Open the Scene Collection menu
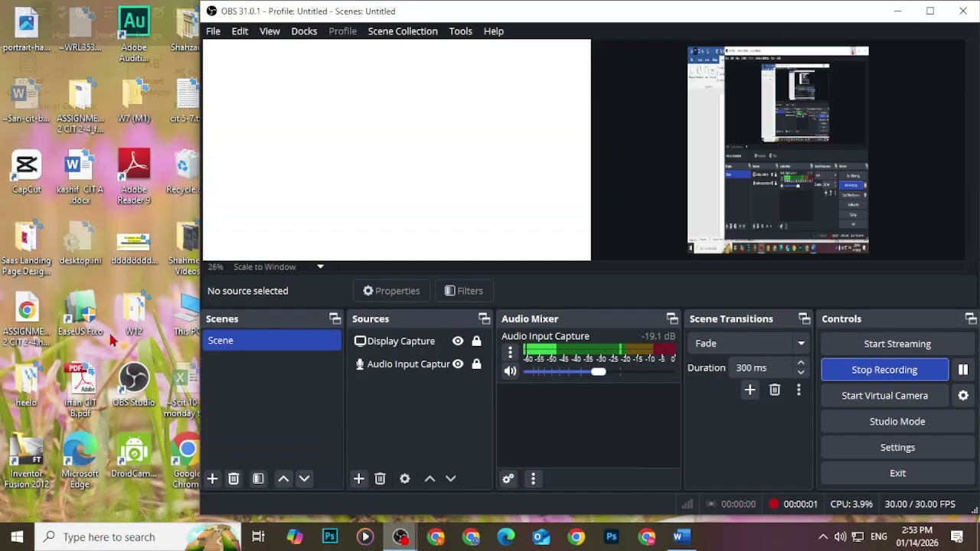This screenshot has width=980, height=551. [x=403, y=31]
